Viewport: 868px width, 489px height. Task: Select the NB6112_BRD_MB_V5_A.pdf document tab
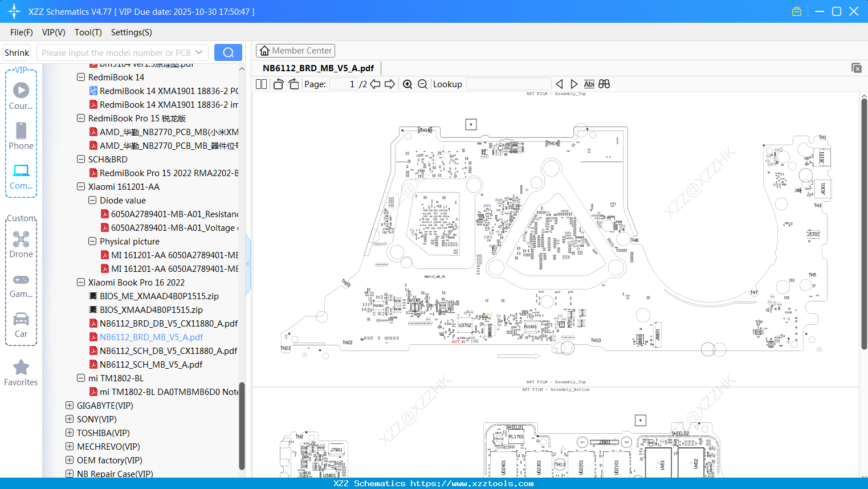pos(318,68)
